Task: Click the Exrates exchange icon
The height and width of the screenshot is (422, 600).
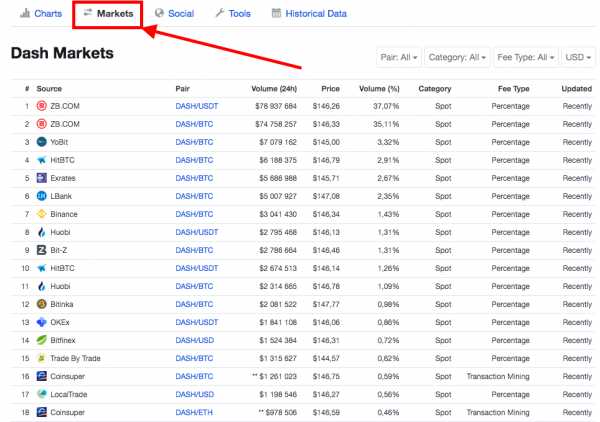Action: (41, 178)
